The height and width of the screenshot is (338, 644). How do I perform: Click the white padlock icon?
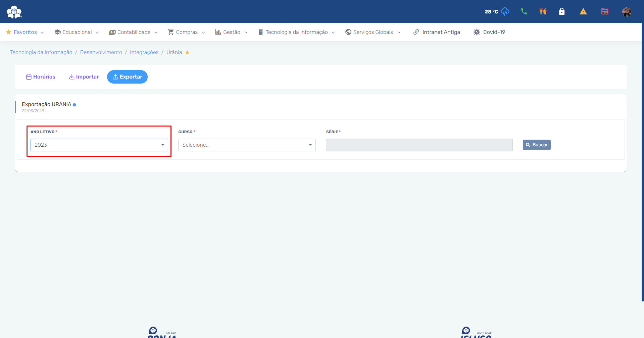[x=561, y=12]
